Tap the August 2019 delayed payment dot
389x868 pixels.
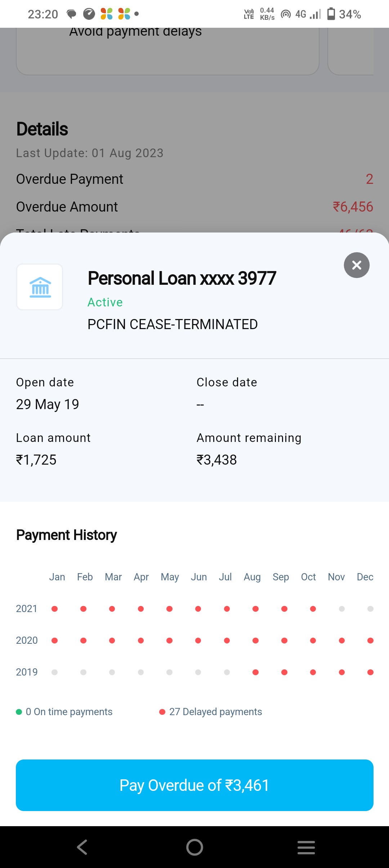coord(256,672)
